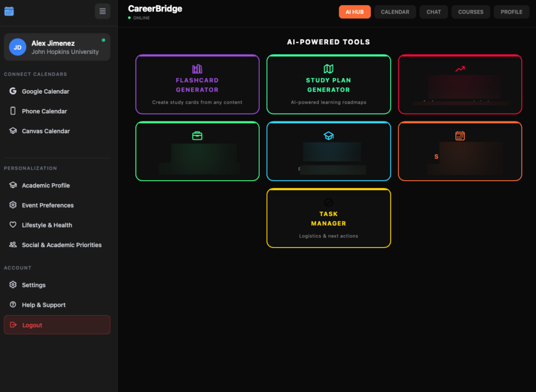
Task: Click the calendar logo icon in sidebar header
Action: 9,11
